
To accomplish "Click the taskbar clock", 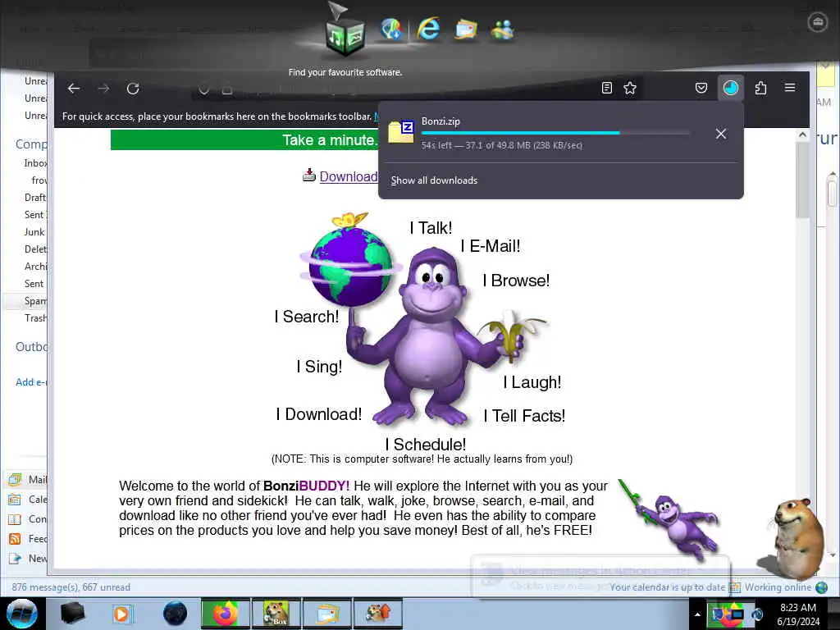I will [x=798, y=614].
